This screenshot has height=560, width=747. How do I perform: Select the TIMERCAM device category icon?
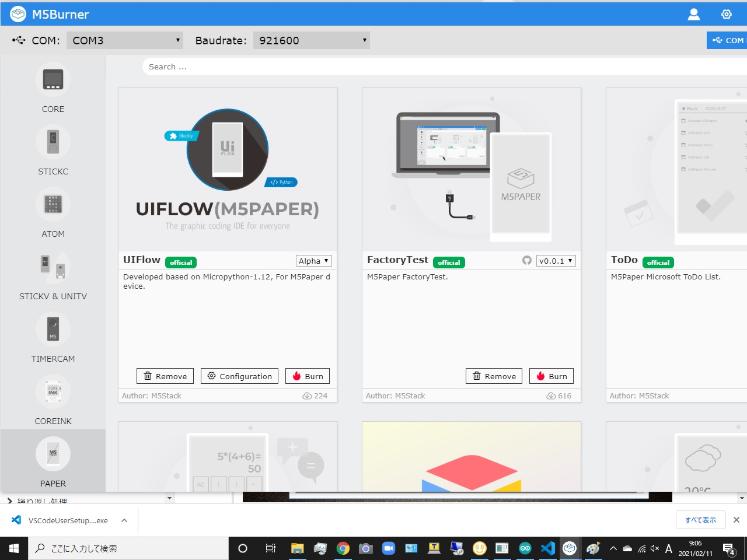click(53, 329)
